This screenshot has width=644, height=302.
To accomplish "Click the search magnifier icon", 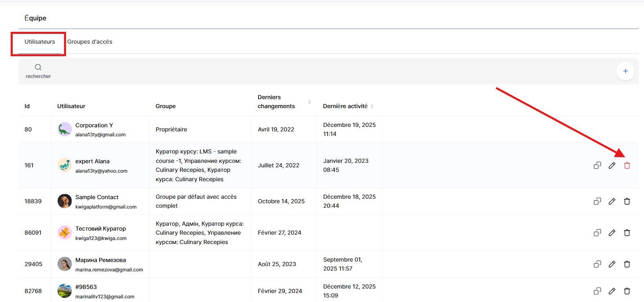I will 38,67.
